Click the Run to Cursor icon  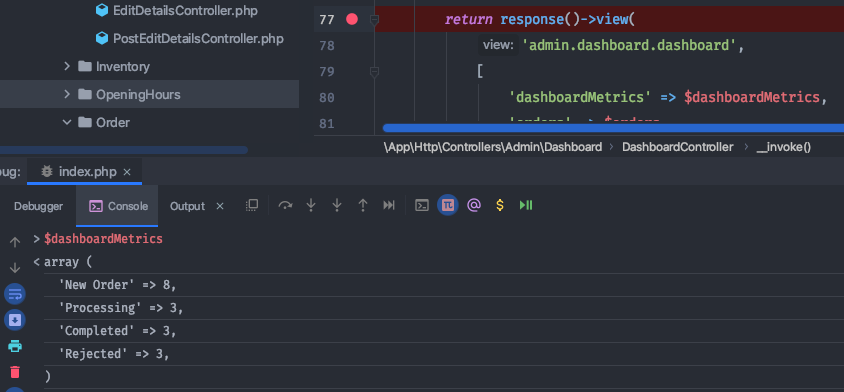(x=389, y=205)
